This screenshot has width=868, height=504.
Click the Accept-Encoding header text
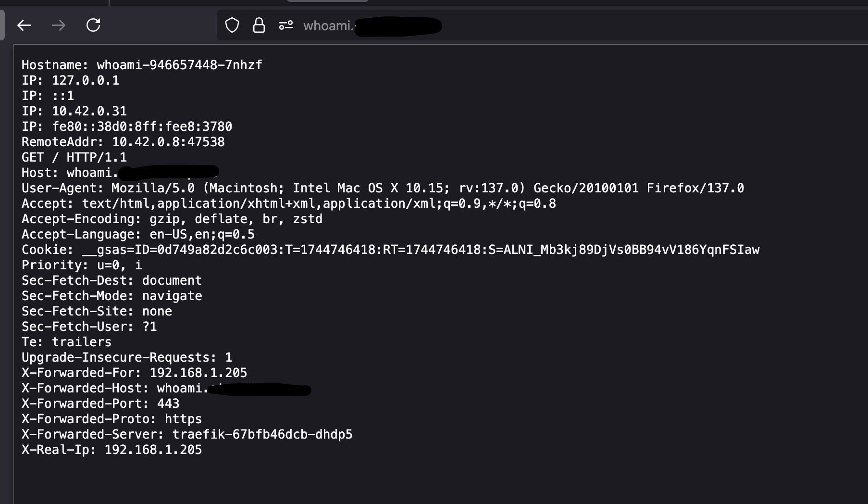pyautogui.click(x=172, y=219)
